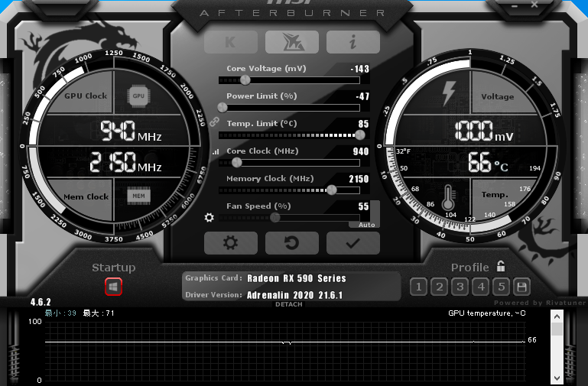
Task: Open fan settings gear beside Fan Speed
Action: 210,217
